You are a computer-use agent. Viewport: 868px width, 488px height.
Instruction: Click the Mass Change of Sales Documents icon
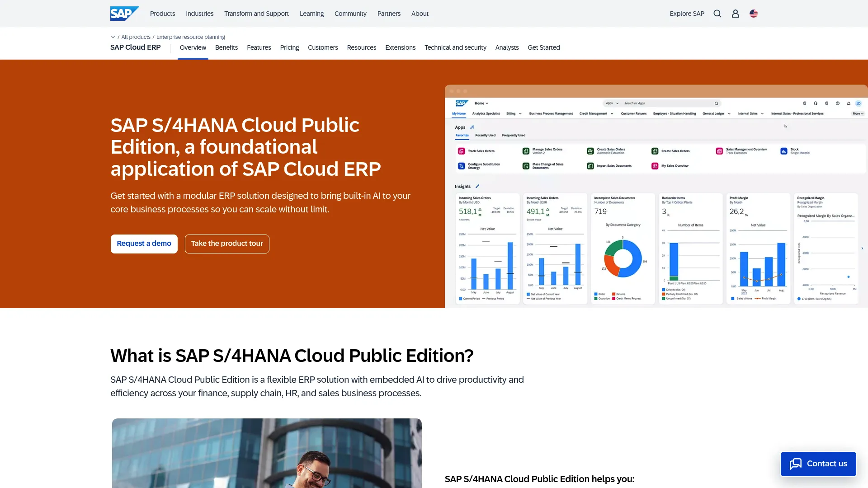526,166
